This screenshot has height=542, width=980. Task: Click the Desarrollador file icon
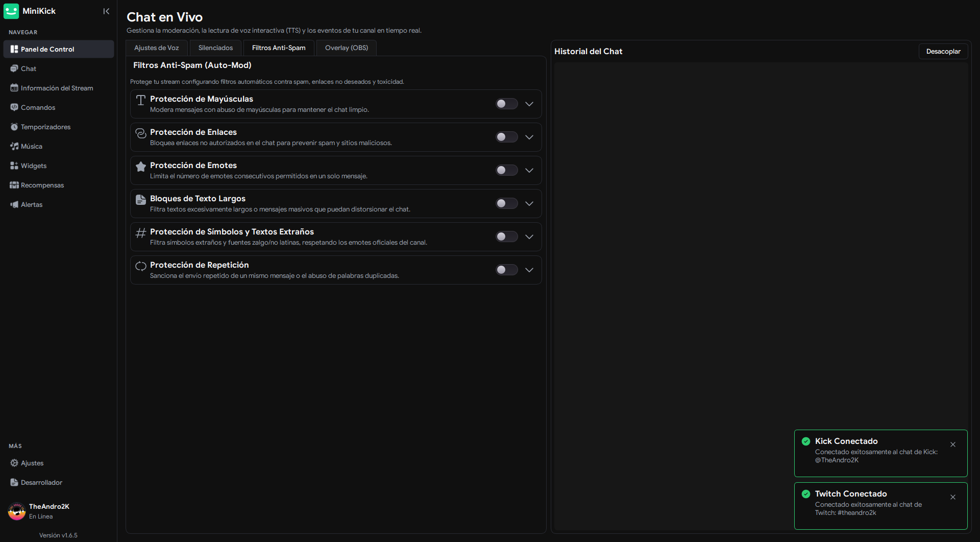14,482
